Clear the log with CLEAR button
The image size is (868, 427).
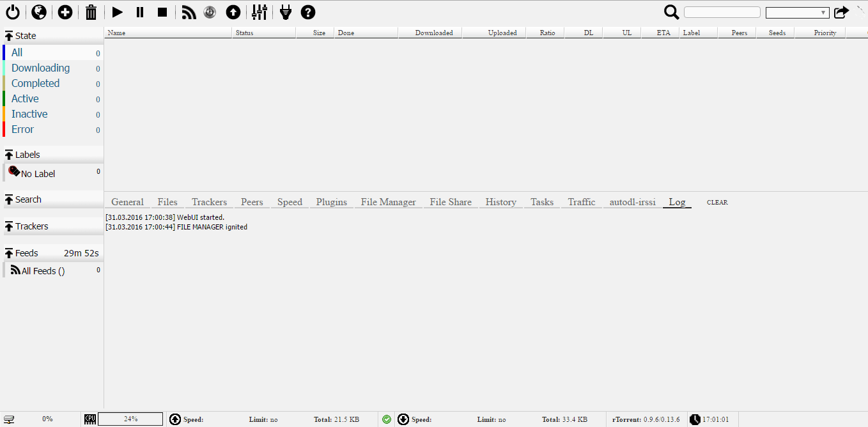click(x=717, y=203)
